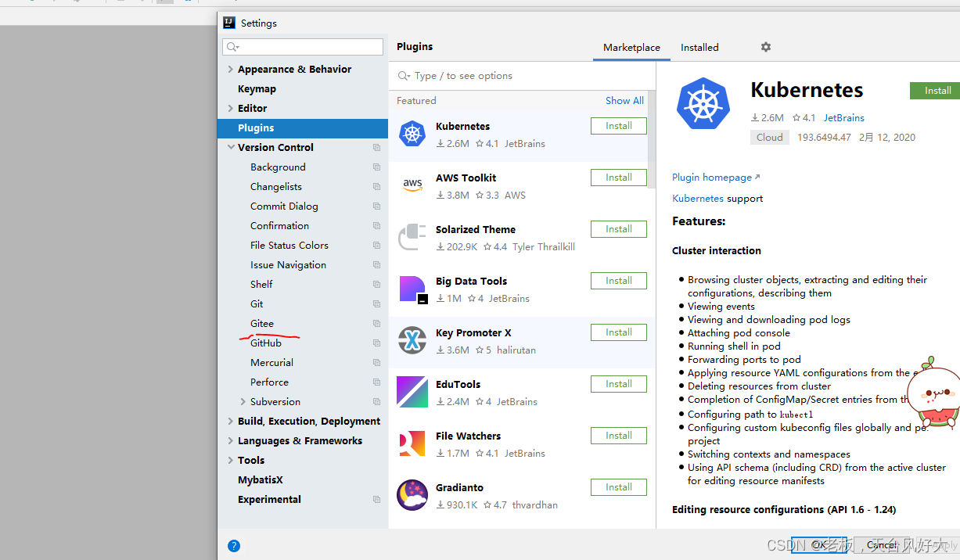960x560 pixels.
Task: Install the AWS Toolkit plugin
Action: pyautogui.click(x=618, y=178)
